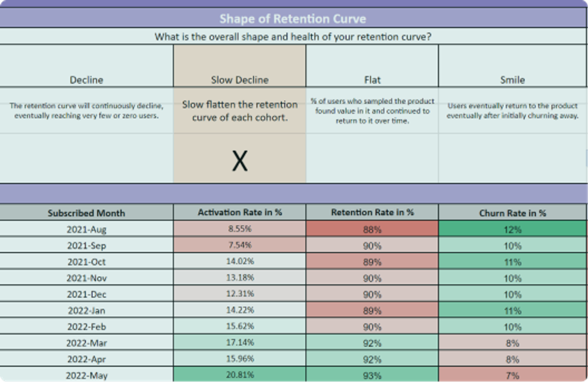Select the 20.81% activation cell for 2022-May

tap(239, 375)
